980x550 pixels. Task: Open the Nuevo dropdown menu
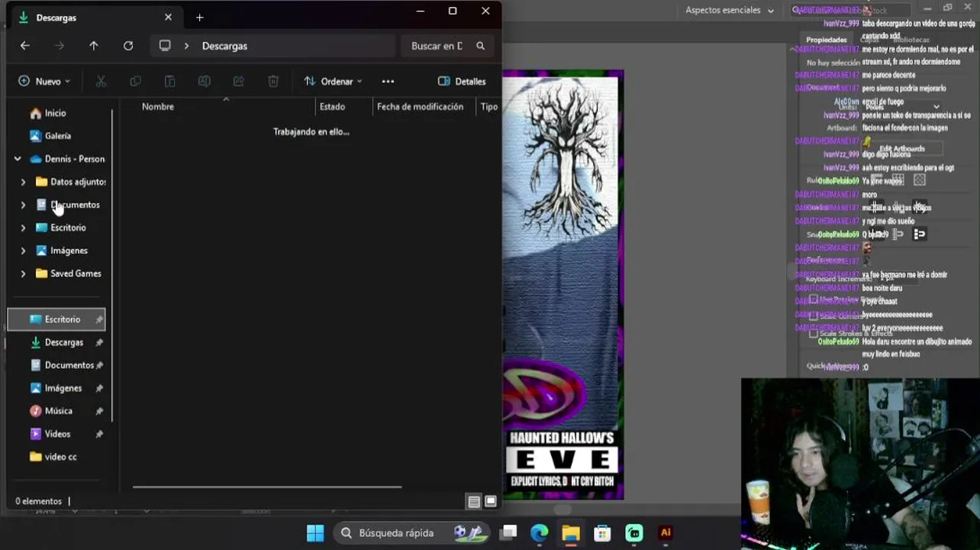[44, 81]
